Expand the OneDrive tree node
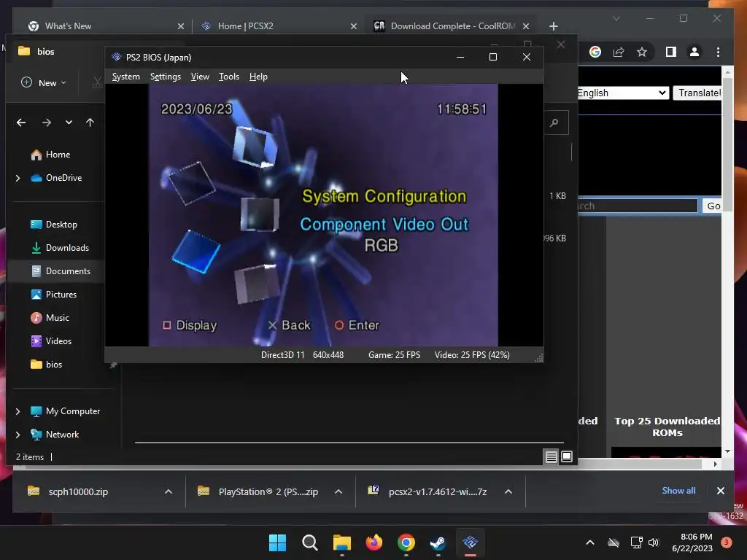The width and height of the screenshot is (747, 560). pos(18,178)
